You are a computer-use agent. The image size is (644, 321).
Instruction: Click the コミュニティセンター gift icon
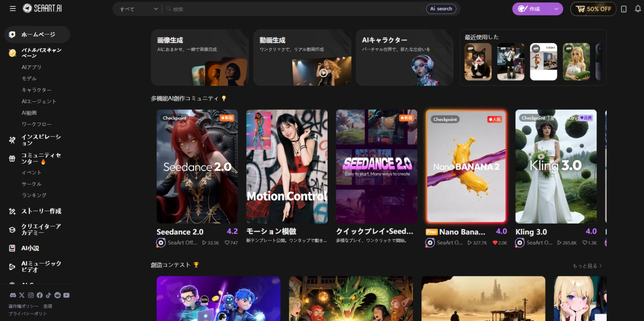pos(12,158)
